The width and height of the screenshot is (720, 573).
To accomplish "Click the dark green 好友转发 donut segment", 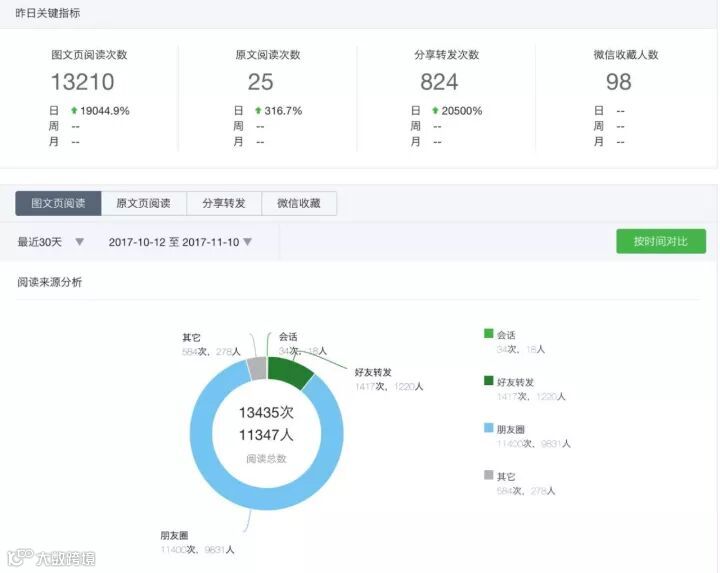I will 291,373.
